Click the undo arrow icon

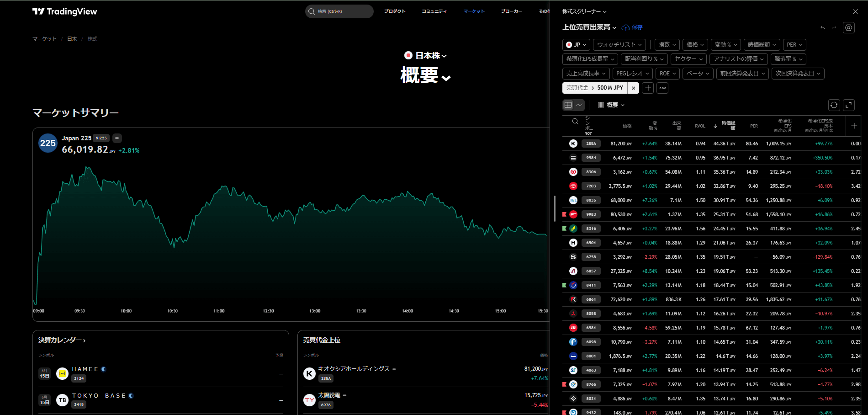point(822,28)
